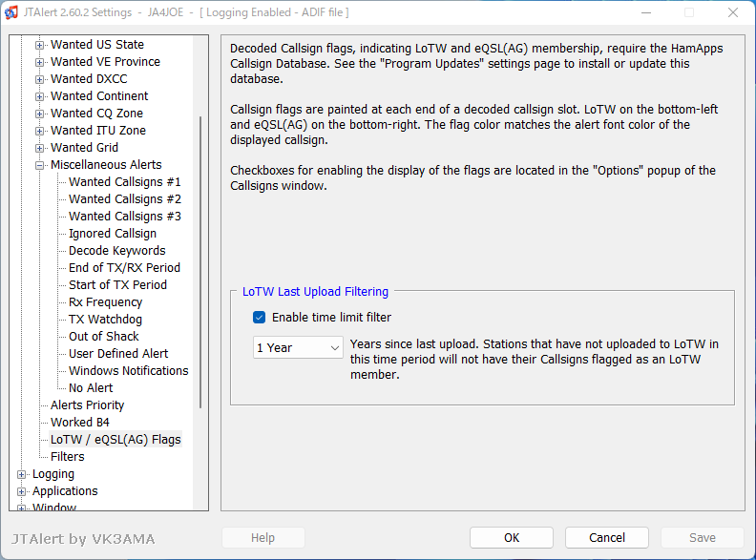Click the OK button

(x=512, y=537)
